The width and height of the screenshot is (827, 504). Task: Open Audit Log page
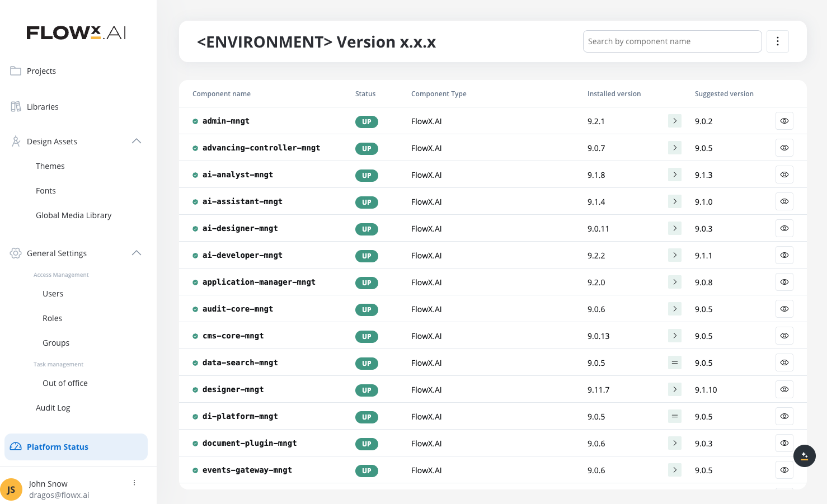(x=53, y=408)
